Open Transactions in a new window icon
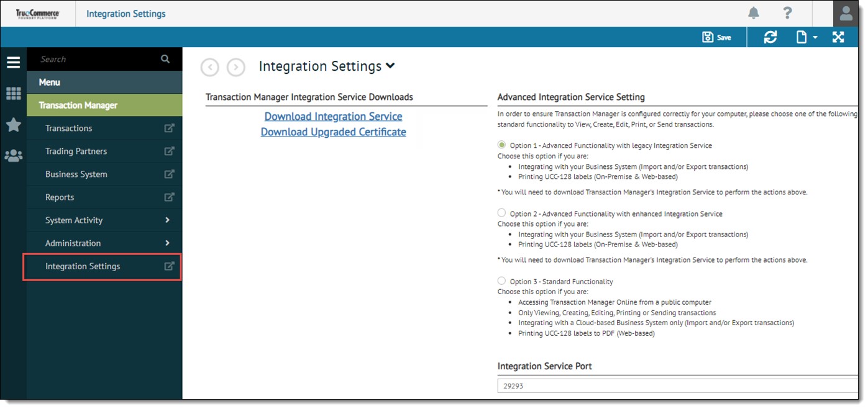 tap(169, 128)
